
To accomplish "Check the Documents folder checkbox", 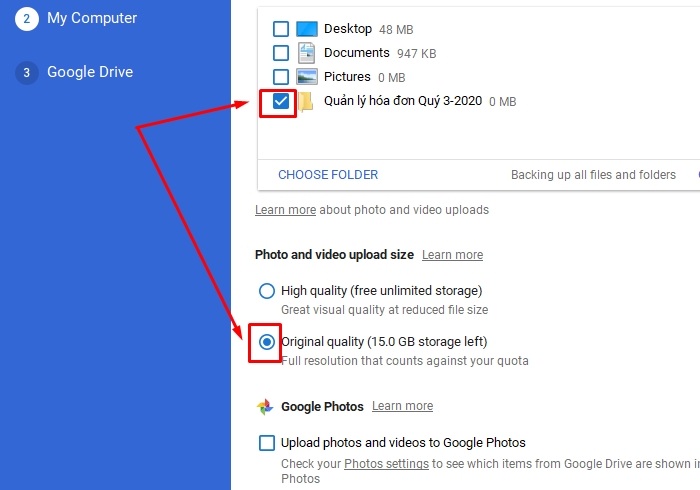I will [x=281, y=53].
